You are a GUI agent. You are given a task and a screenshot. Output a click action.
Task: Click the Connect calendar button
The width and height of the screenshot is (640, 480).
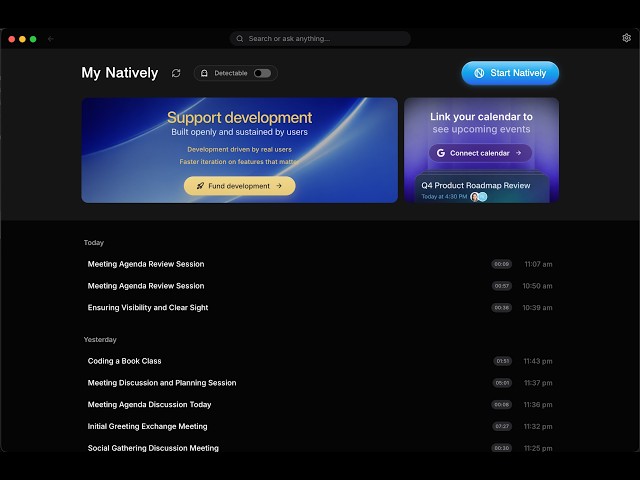(480, 153)
